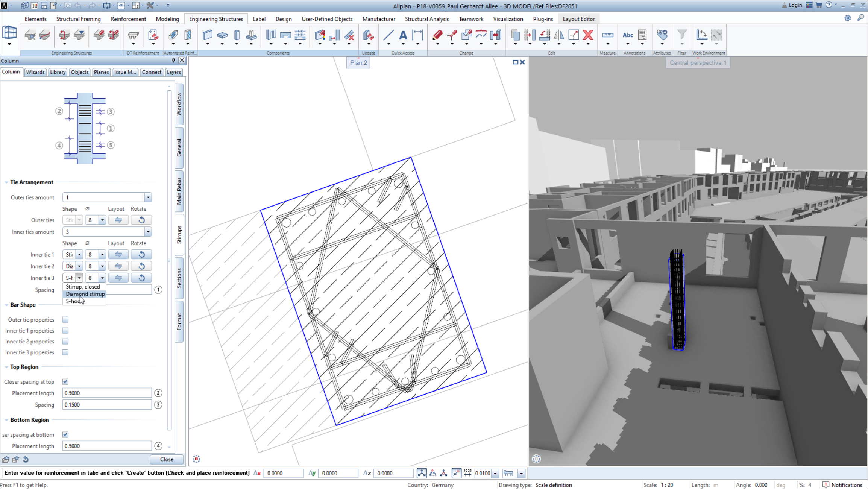Click the Close button in Column palette
The image size is (868, 489).
point(167,459)
